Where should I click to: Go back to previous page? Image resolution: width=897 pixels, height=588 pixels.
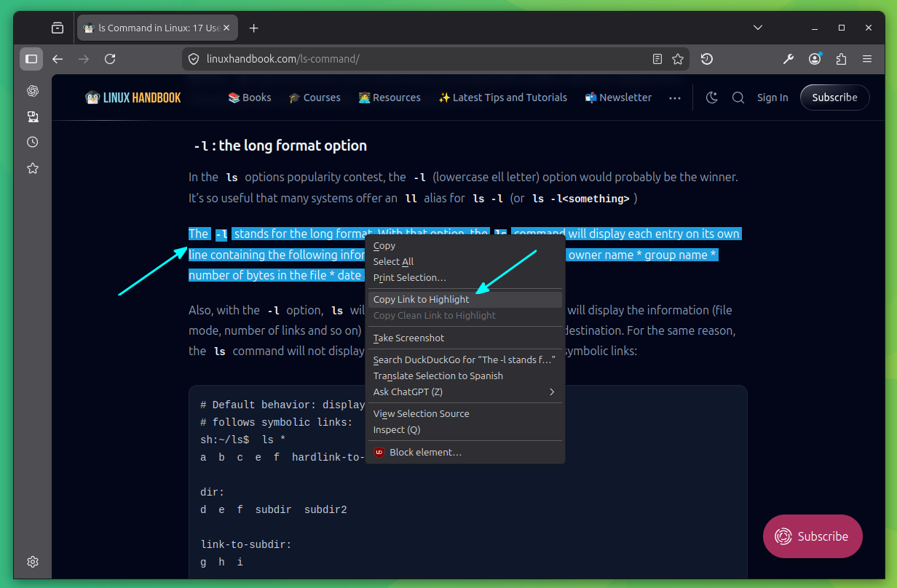[x=58, y=59]
